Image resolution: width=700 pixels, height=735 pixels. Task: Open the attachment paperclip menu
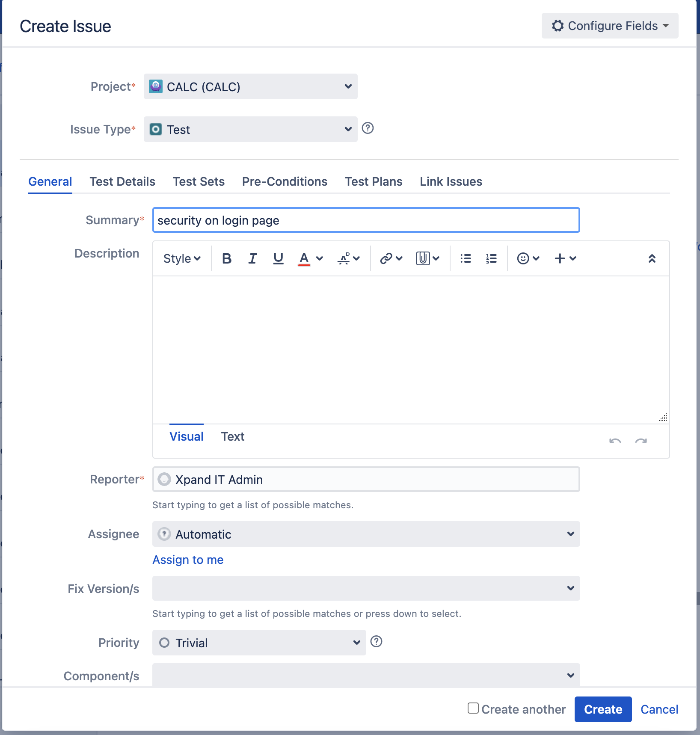427,258
